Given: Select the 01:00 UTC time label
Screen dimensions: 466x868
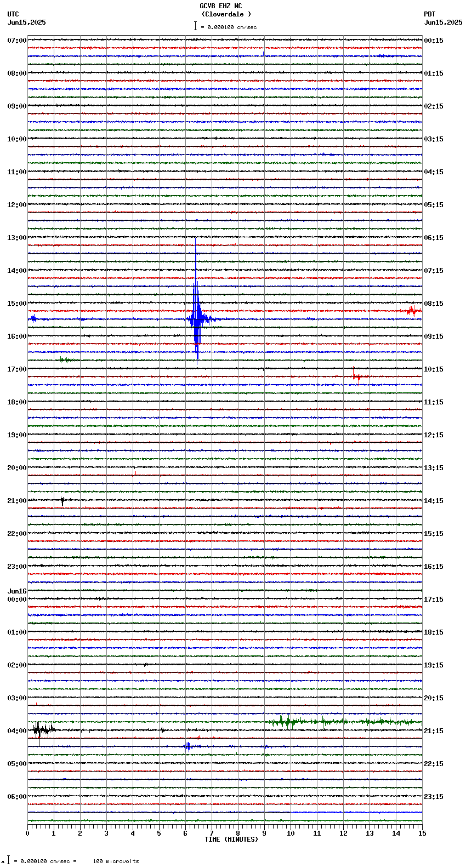Looking at the screenshot, I should tap(17, 632).
